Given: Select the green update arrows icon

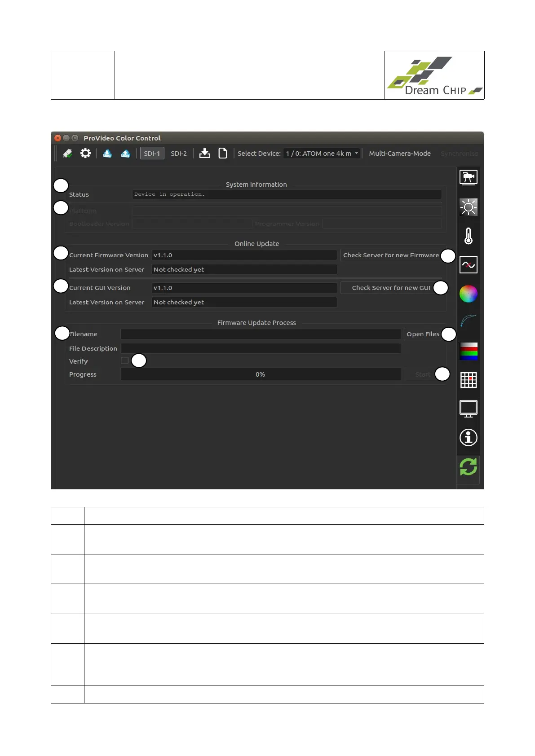Looking at the screenshot, I should [468, 467].
